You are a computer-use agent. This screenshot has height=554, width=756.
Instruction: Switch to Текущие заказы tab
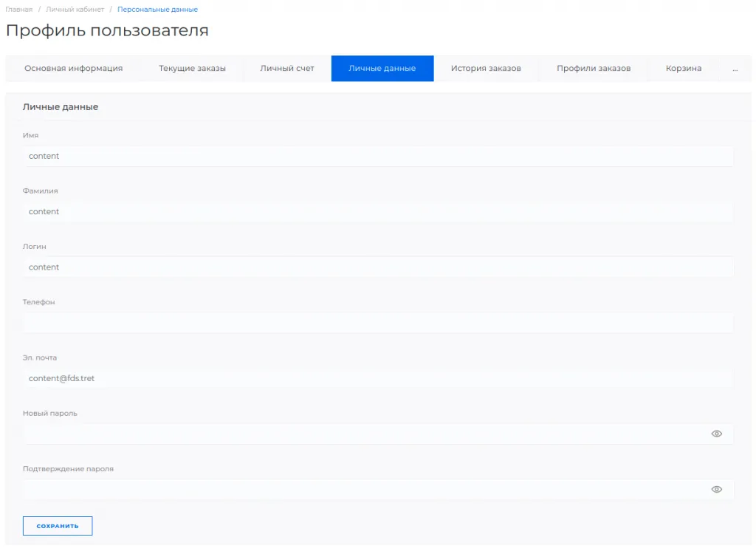[192, 69]
